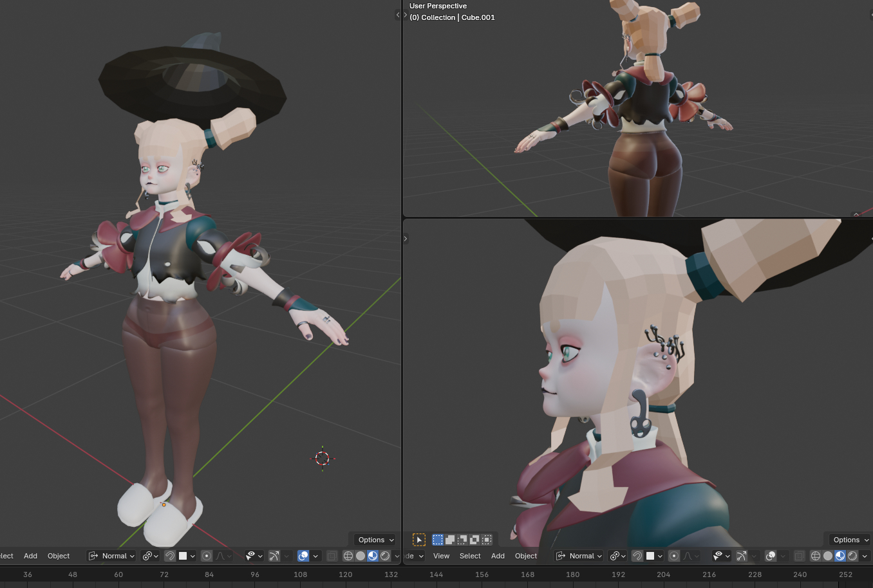Click the Extend selection mode icon

tap(450, 540)
